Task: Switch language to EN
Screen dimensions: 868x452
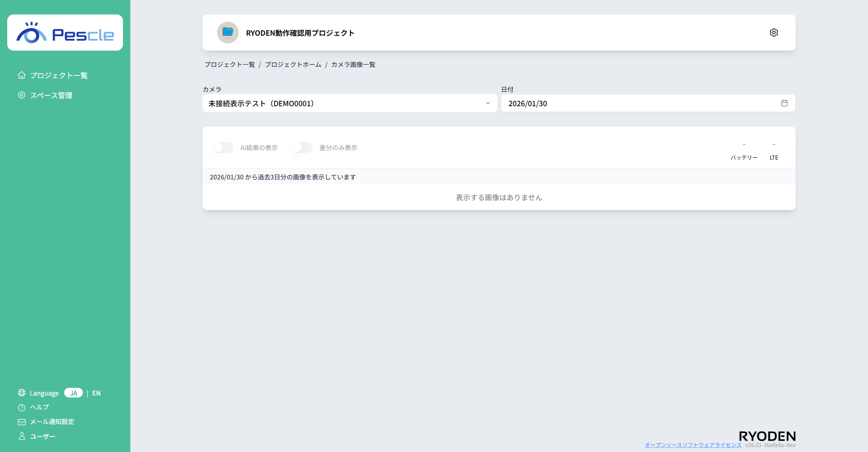Action: pos(96,393)
